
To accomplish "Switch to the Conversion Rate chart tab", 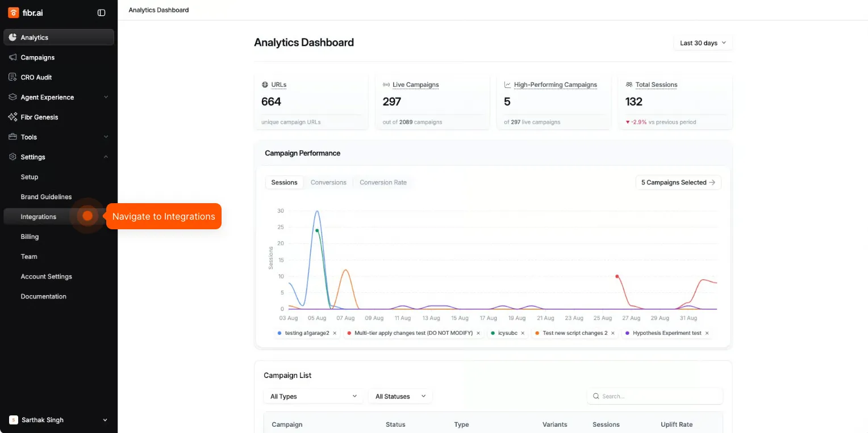I will click(x=383, y=182).
